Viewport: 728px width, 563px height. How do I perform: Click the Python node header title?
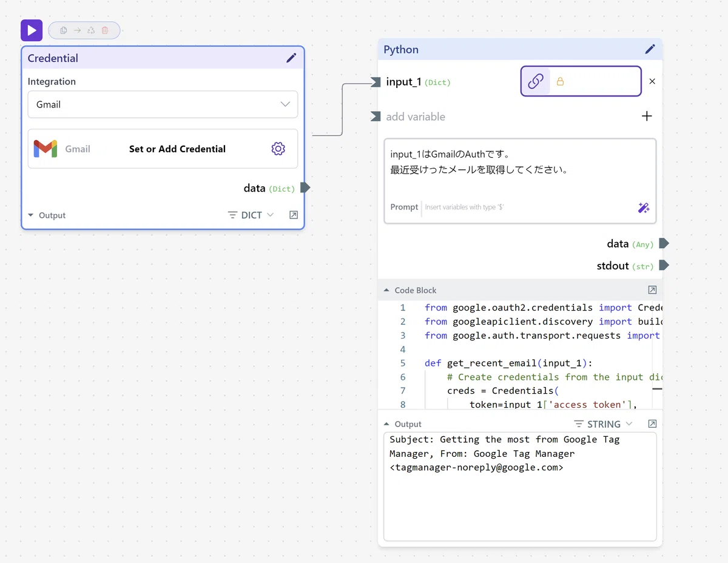pyautogui.click(x=401, y=49)
